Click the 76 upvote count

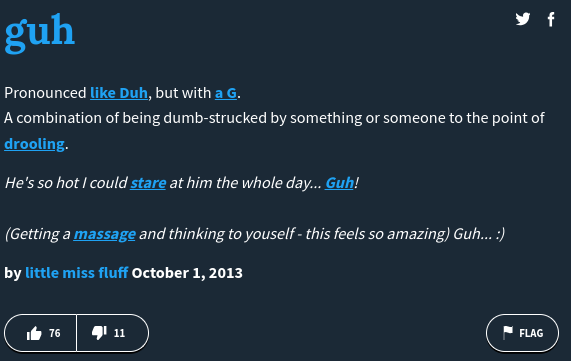(55, 333)
